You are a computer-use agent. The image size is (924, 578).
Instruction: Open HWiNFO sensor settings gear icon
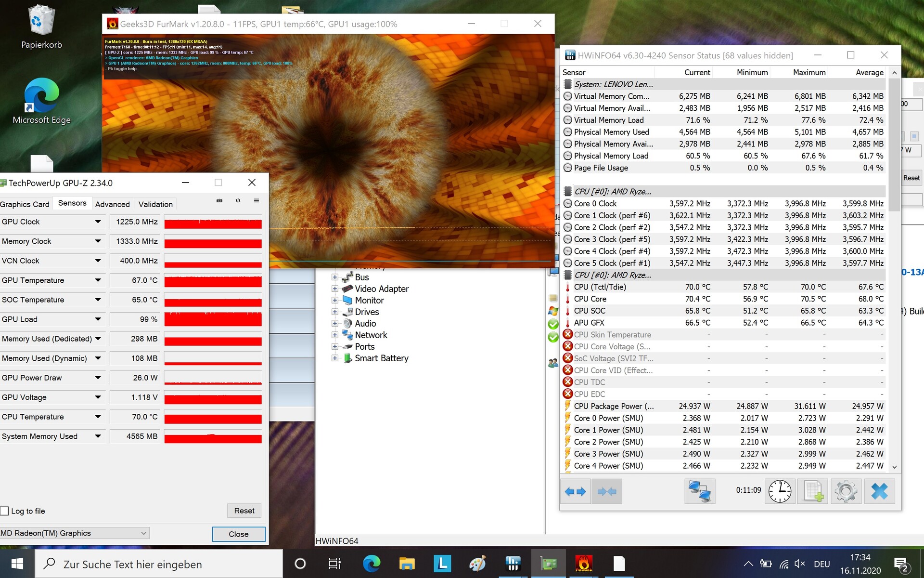[x=846, y=491]
